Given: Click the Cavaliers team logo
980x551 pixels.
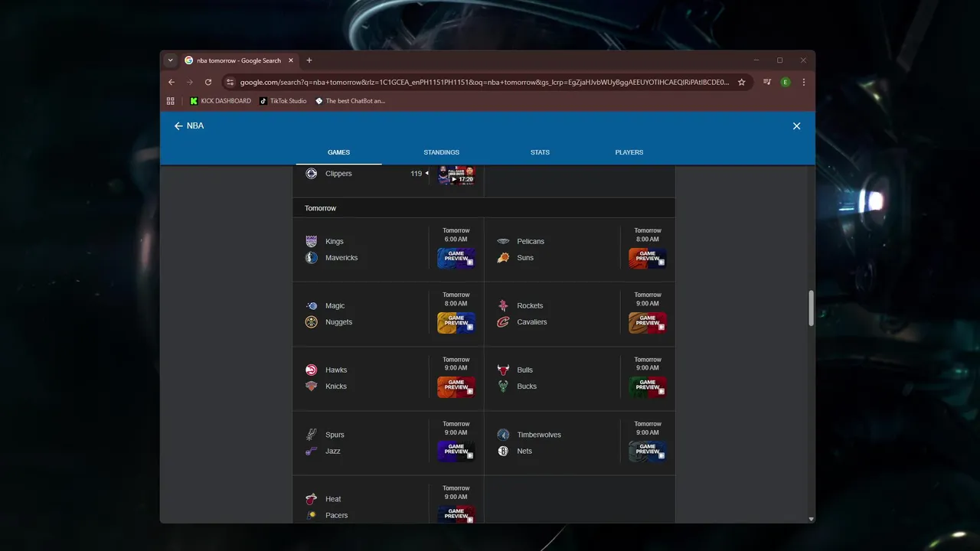Looking at the screenshot, I should tap(503, 322).
